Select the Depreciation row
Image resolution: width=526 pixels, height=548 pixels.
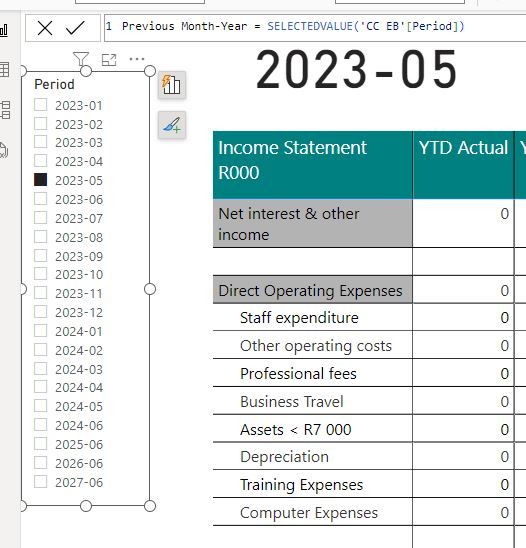pyautogui.click(x=312, y=456)
